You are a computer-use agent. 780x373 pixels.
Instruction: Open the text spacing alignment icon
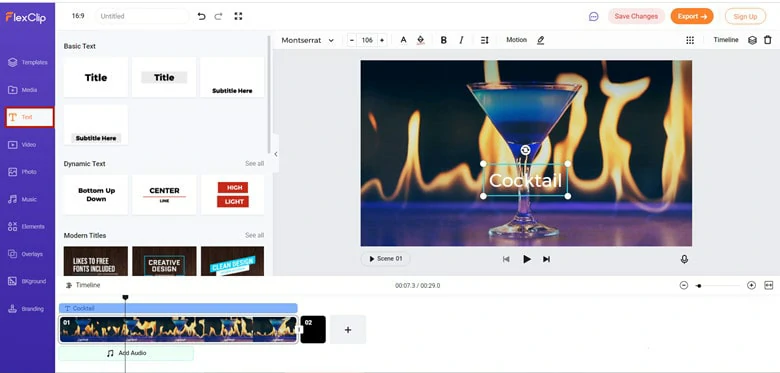(485, 40)
